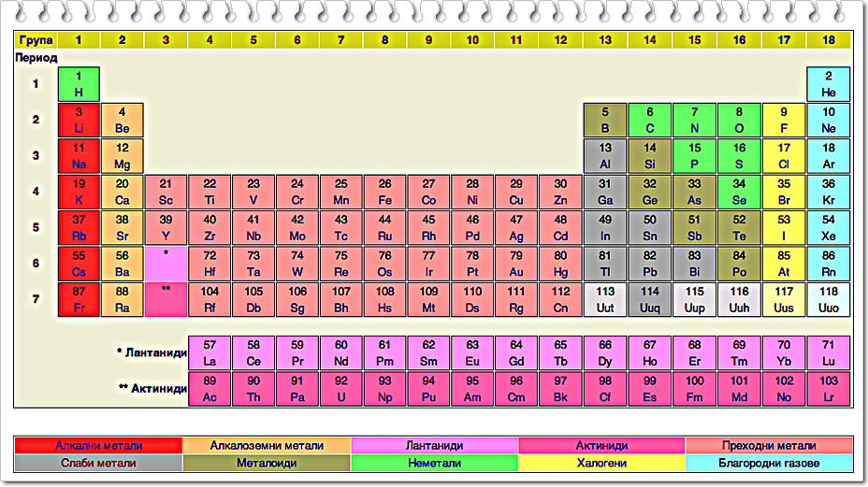Screen dimensions: 868x487
Task: Click the Iron (Fe) element
Action: [384, 192]
